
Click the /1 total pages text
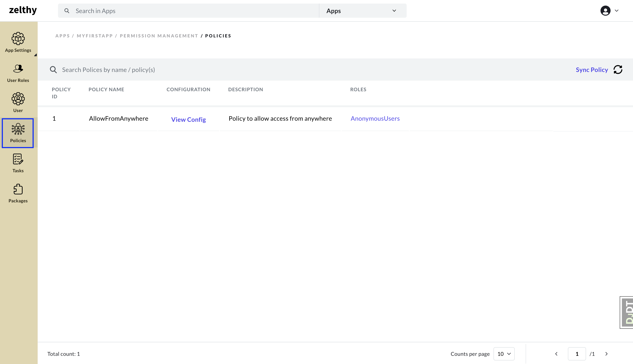click(592, 354)
